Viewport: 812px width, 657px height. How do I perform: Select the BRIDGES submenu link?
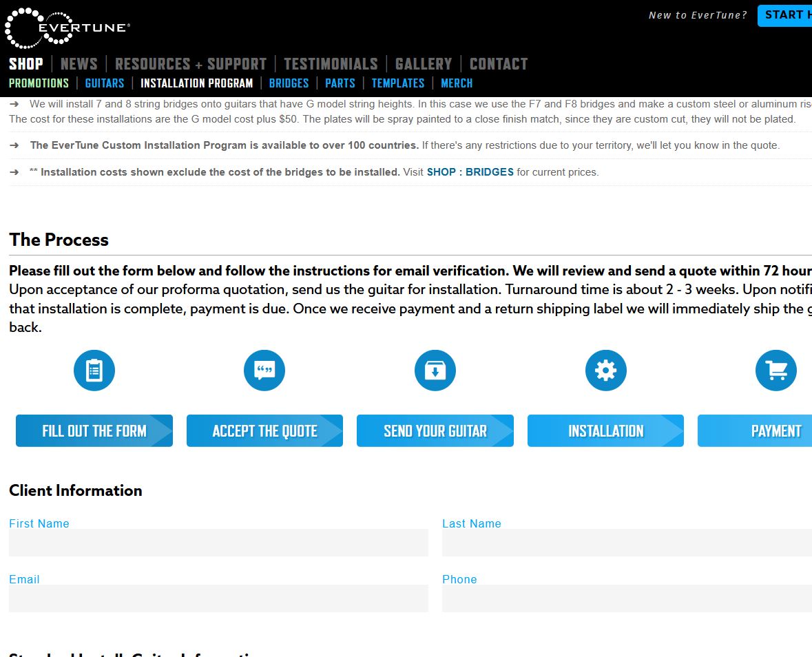[x=289, y=83]
